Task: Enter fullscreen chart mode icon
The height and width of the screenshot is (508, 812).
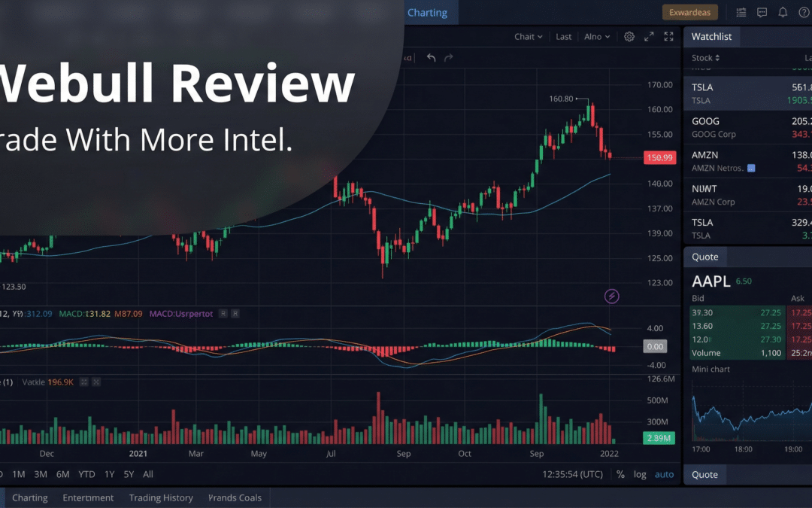Action: point(668,37)
